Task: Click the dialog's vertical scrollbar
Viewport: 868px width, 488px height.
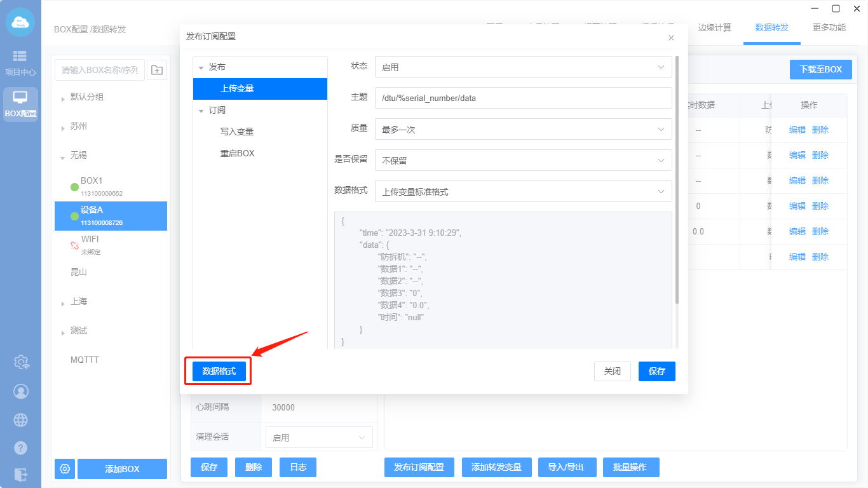Action: point(677,178)
